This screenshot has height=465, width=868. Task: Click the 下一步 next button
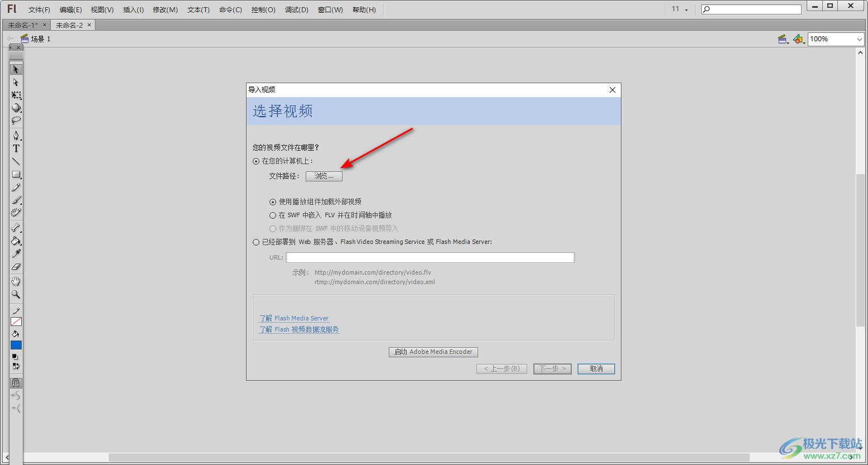pos(552,369)
